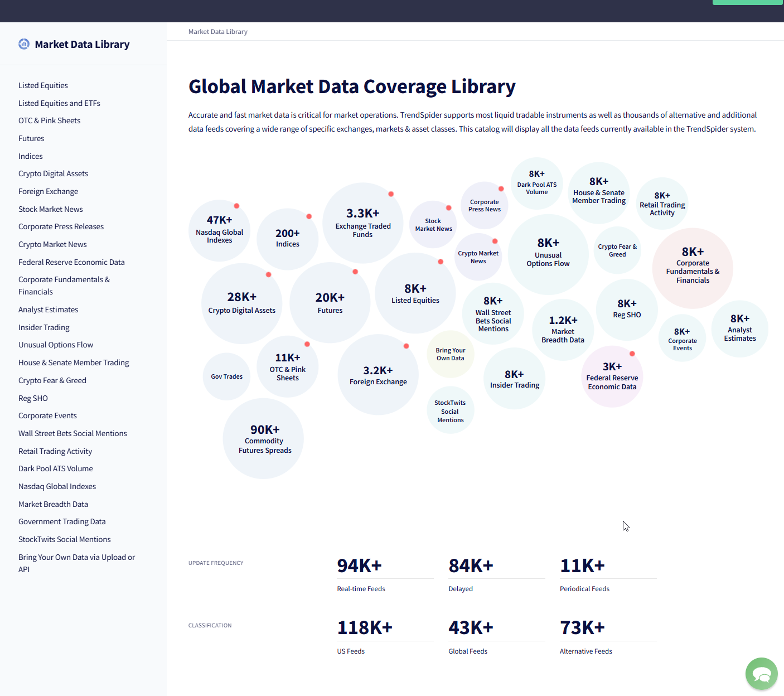Click the red marker on the Indices bubble
This screenshot has height=696, width=784.
pyautogui.click(x=308, y=215)
